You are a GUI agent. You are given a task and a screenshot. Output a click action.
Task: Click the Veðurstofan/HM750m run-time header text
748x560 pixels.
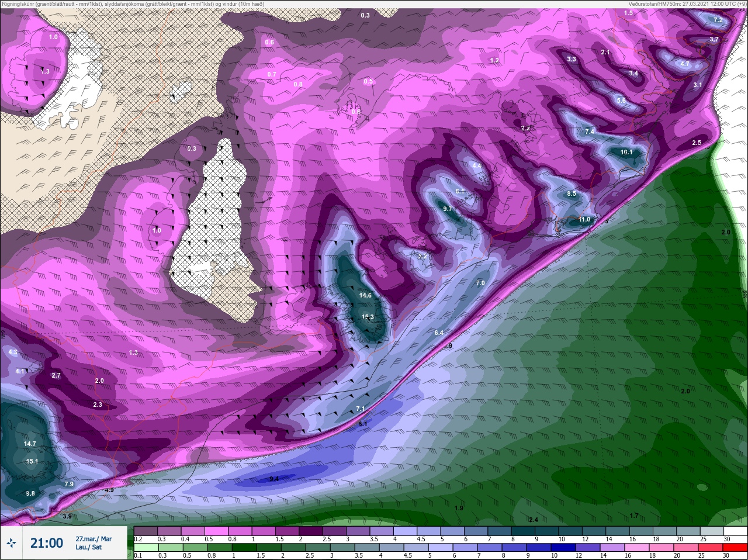point(688,4)
